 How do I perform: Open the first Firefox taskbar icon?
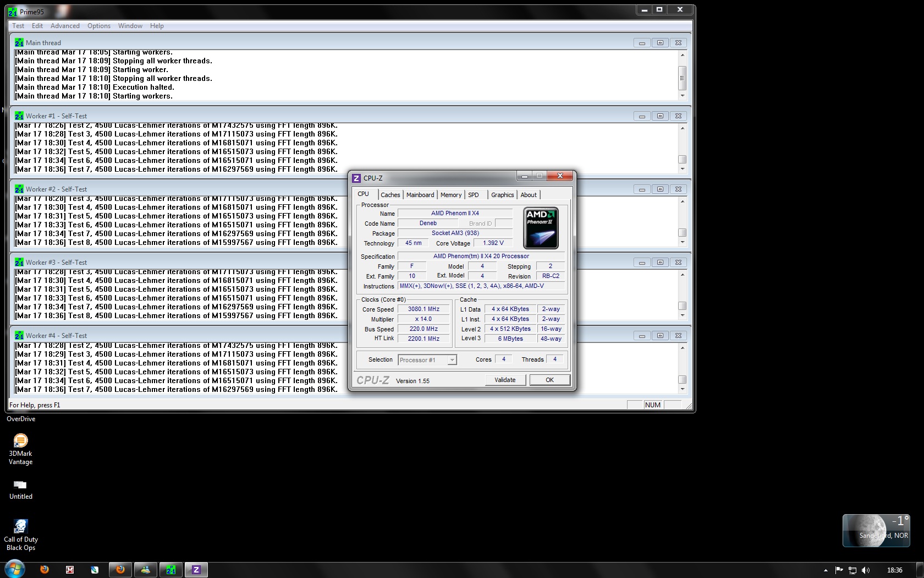pos(45,570)
